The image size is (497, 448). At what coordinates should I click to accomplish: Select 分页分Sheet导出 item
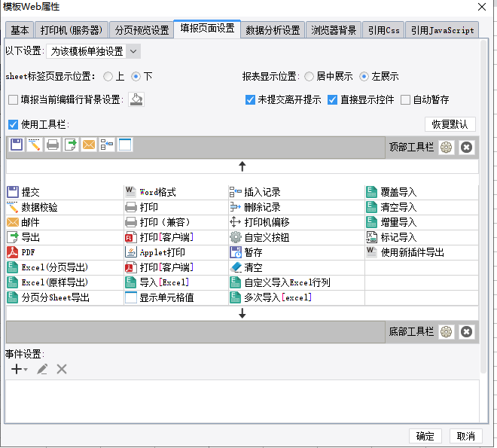coord(65,297)
